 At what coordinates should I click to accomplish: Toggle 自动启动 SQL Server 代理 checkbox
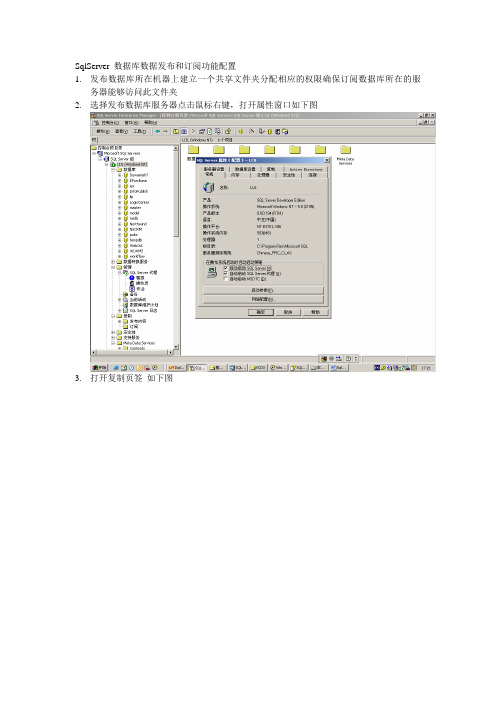(x=226, y=274)
